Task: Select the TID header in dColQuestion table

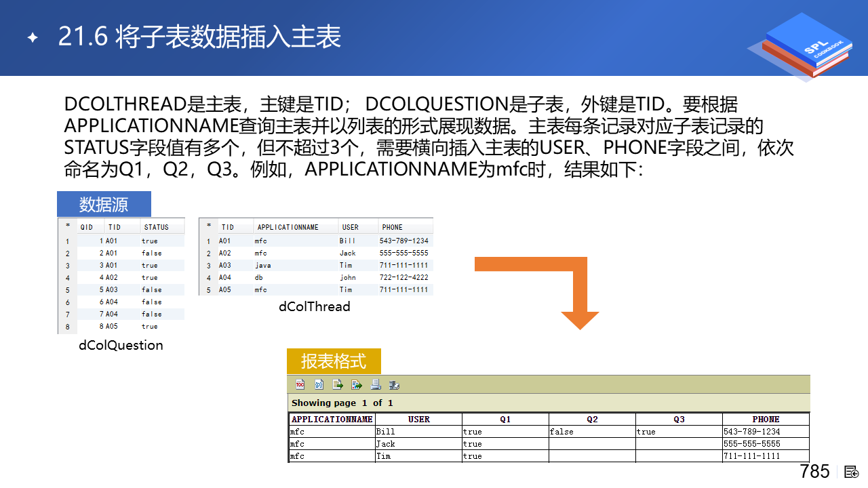Action: (115, 227)
